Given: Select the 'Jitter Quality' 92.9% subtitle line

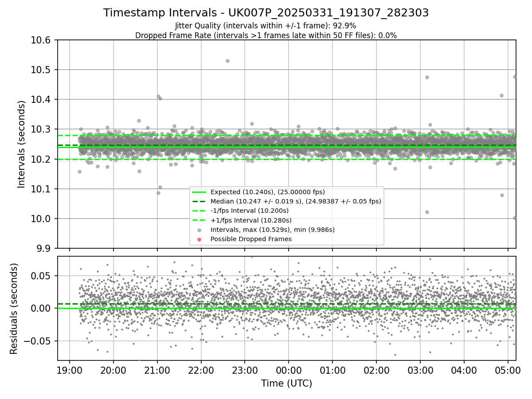Looking at the screenshot, I should click(x=266, y=26).
